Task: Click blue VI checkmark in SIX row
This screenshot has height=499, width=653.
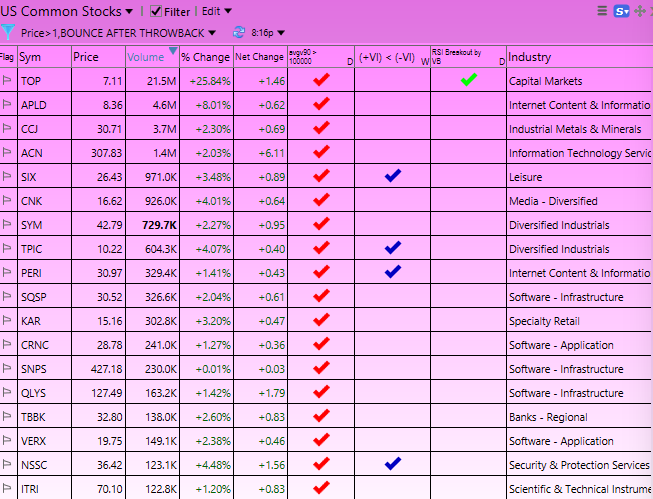Action: click(393, 175)
